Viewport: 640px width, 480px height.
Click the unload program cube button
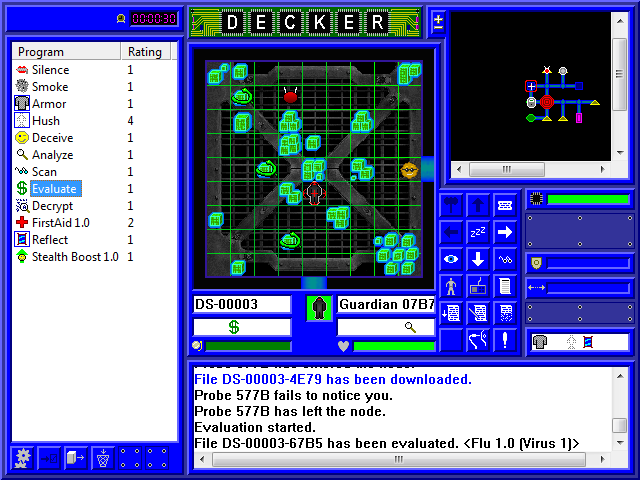76,458
